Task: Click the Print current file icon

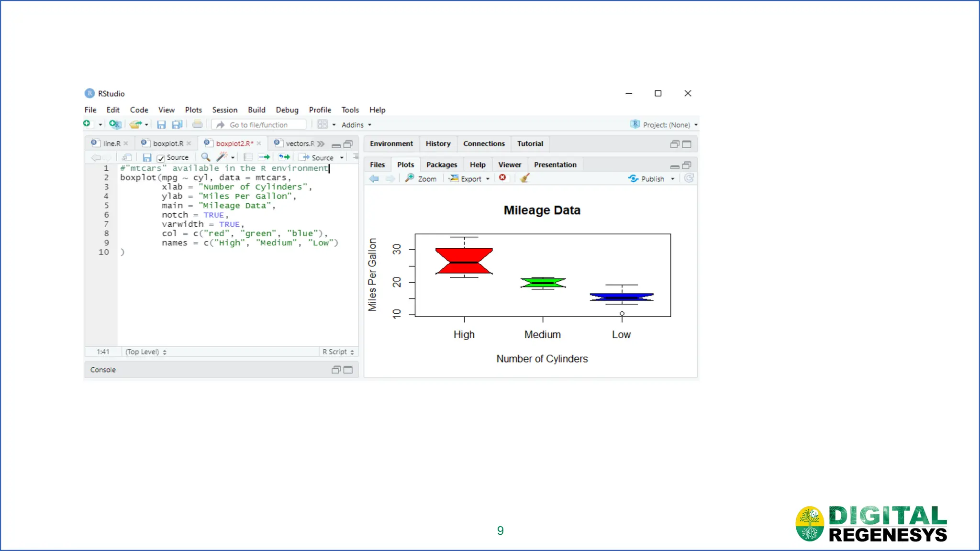Action: pyautogui.click(x=197, y=124)
